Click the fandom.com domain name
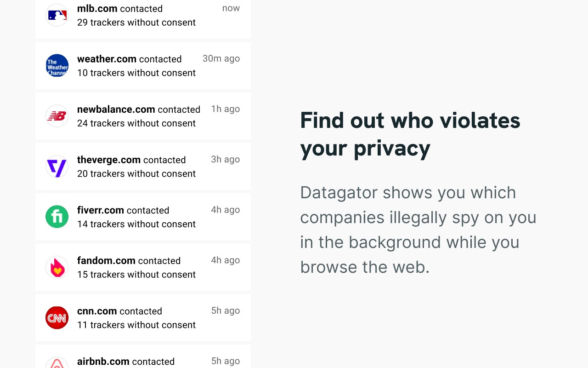Image resolution: width=588 pixels, height=368 pixels. click(x=106, y=261)
